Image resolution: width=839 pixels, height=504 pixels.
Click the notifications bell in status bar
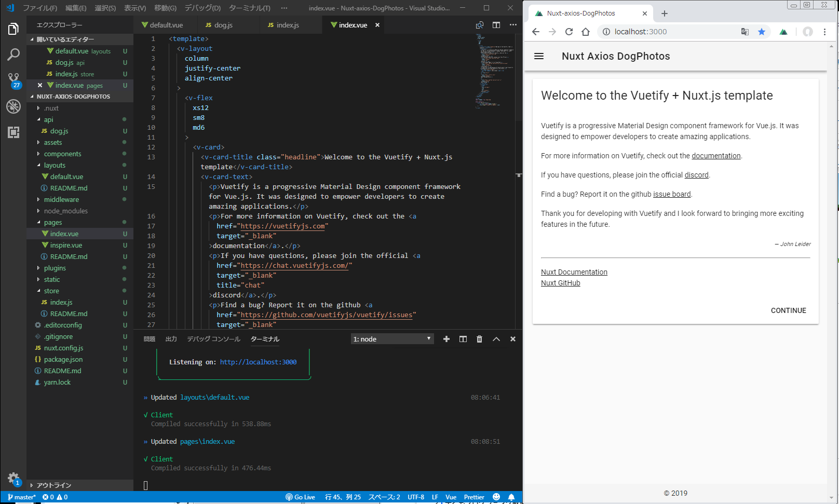pos(511,497)
